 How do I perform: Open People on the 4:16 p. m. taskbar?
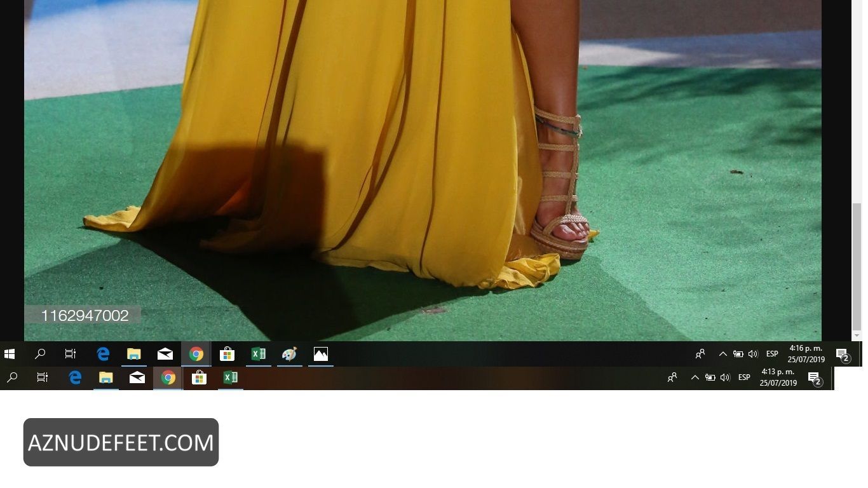700,354
